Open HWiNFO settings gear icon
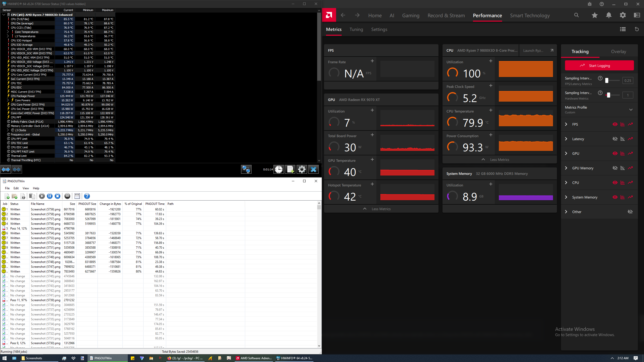The width and height of the screenshot is (644, 362). 302,169
